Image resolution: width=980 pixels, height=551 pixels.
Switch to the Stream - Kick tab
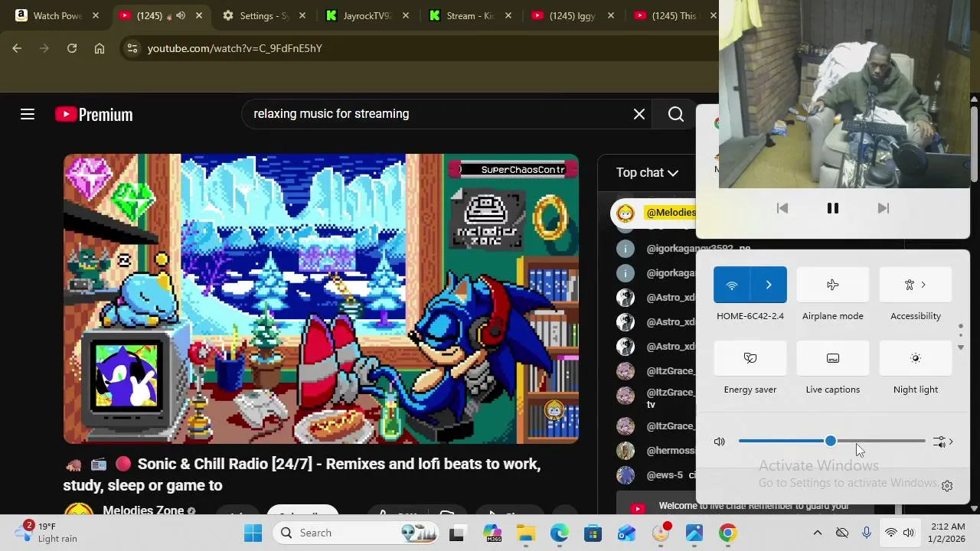click(x=472, y=15)
